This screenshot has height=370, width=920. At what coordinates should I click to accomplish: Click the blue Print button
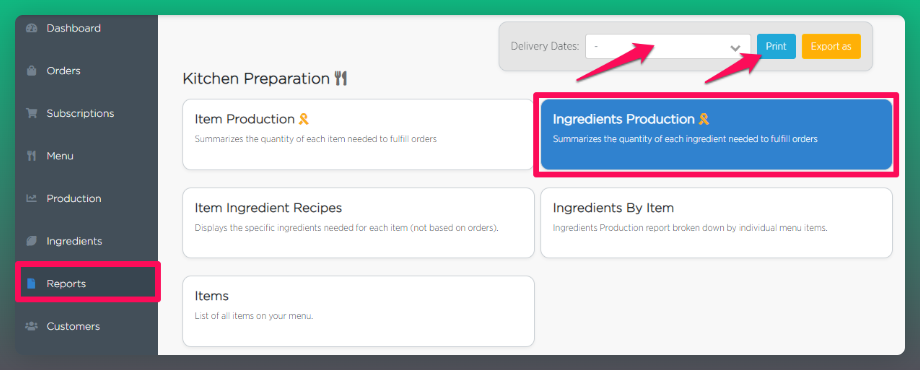click(776, 46)
